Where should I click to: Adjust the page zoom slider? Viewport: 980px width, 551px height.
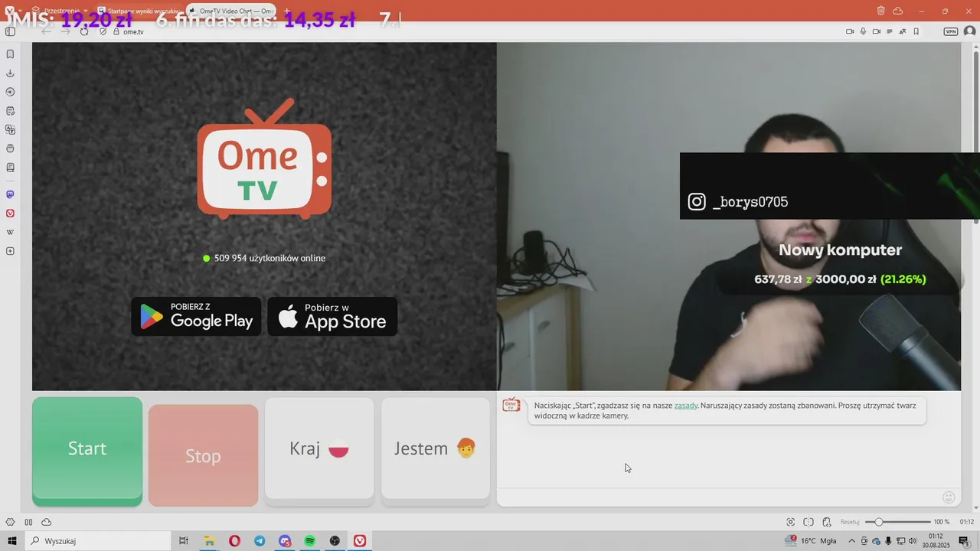(x=897, y=522)
